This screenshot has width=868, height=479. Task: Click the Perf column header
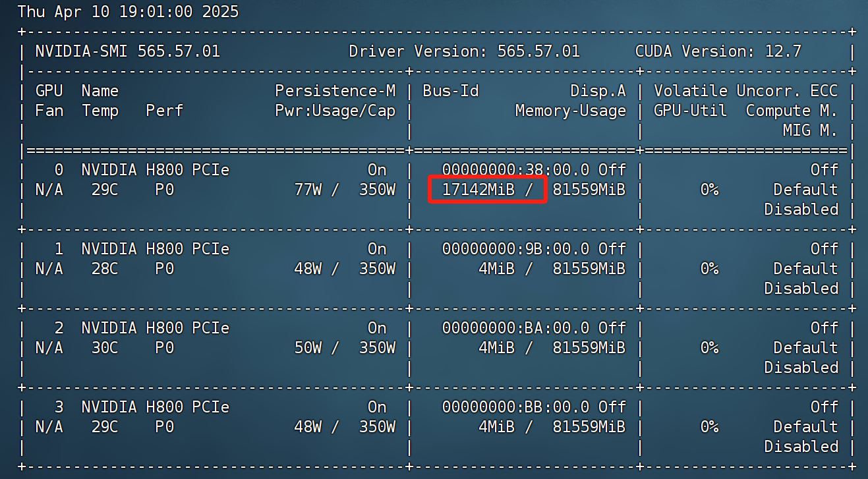click(165, 111)
